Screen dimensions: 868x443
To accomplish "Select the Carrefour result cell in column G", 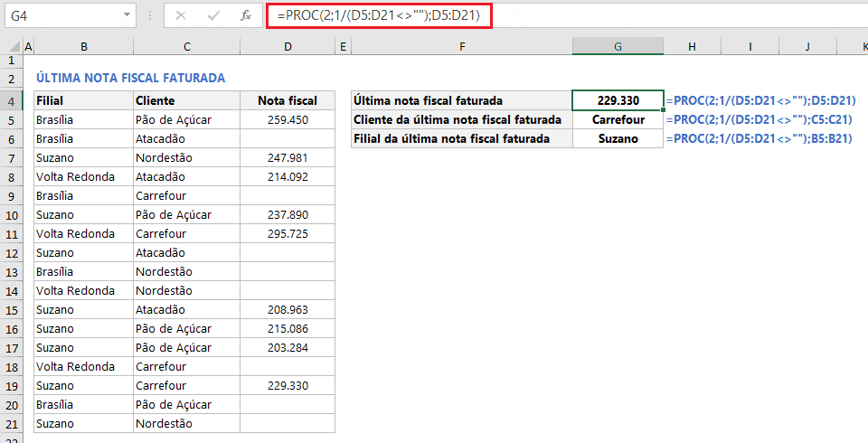I will tap(617, 119).
